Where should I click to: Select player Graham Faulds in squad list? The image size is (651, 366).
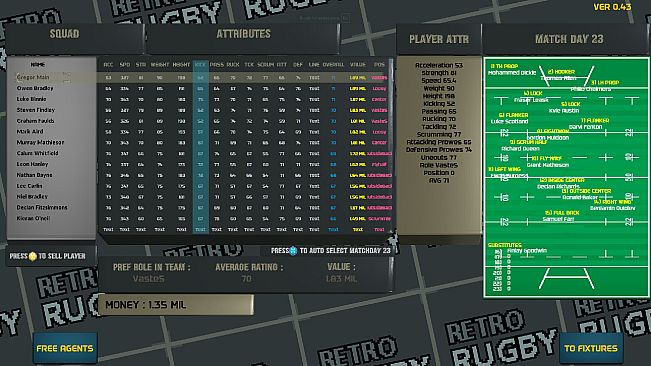(x=35, y=121)
